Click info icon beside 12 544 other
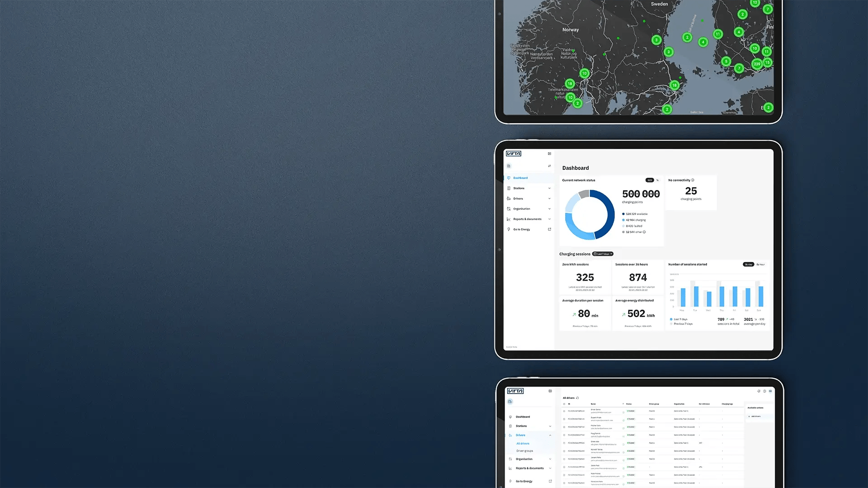The image size is (868, 488). pos(644,232)
